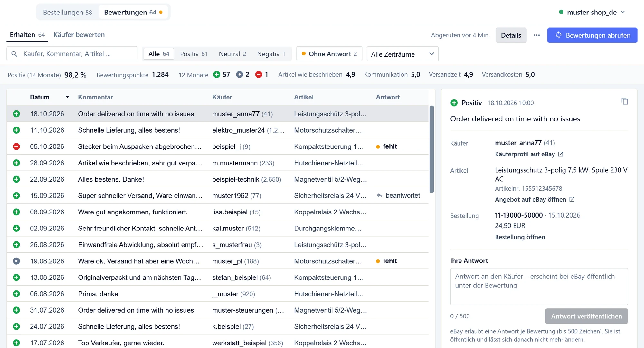
Task: Select the Alle 64 filter
Action: coord(159,54)
